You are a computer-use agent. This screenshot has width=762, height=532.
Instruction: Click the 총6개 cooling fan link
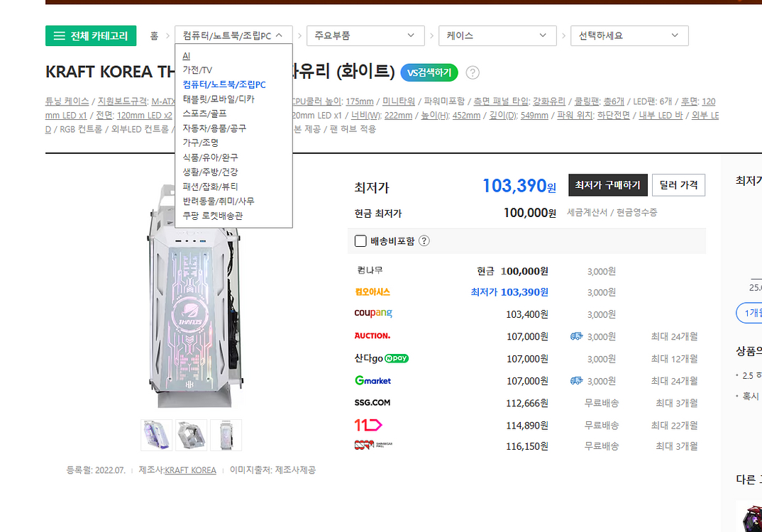(x=614, y=101)
